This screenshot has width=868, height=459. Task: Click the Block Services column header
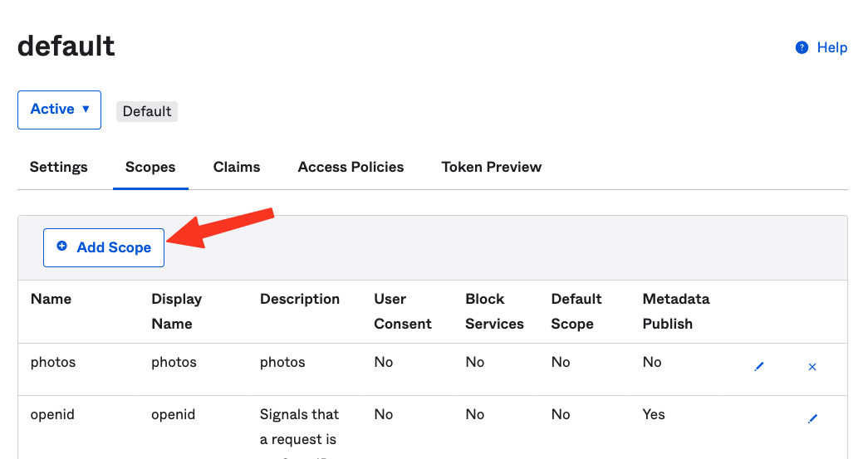click(494, 311)
